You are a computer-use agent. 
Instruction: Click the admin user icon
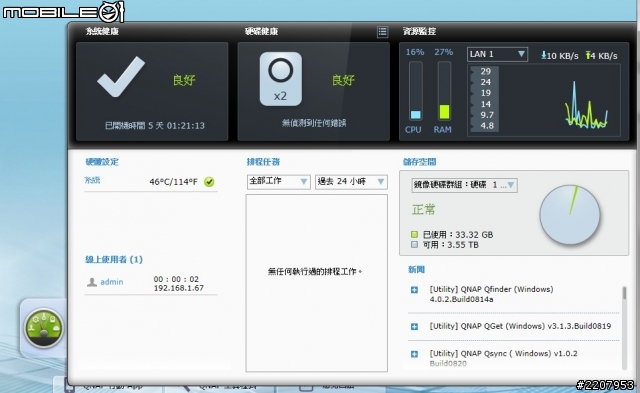tap(92, 282)
